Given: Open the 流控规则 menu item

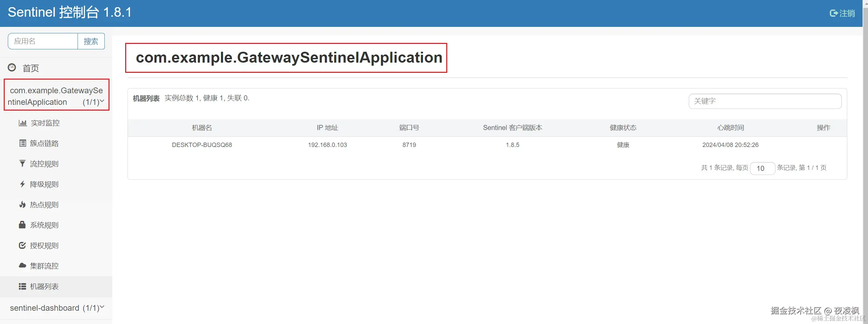Looking at the screenshot, I should tap(44, 164).
